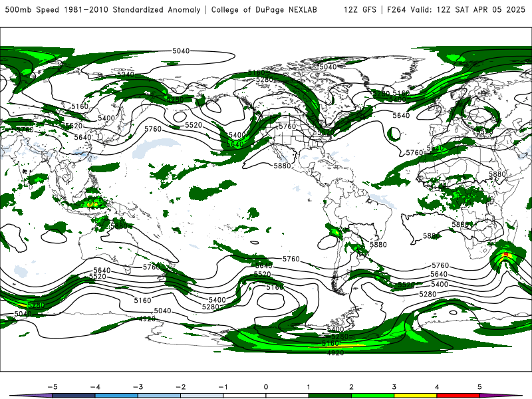Click the 'F264 Valid: 12Z SAT APR 05 2025' text
532x399 pixels.
(456, 9)
